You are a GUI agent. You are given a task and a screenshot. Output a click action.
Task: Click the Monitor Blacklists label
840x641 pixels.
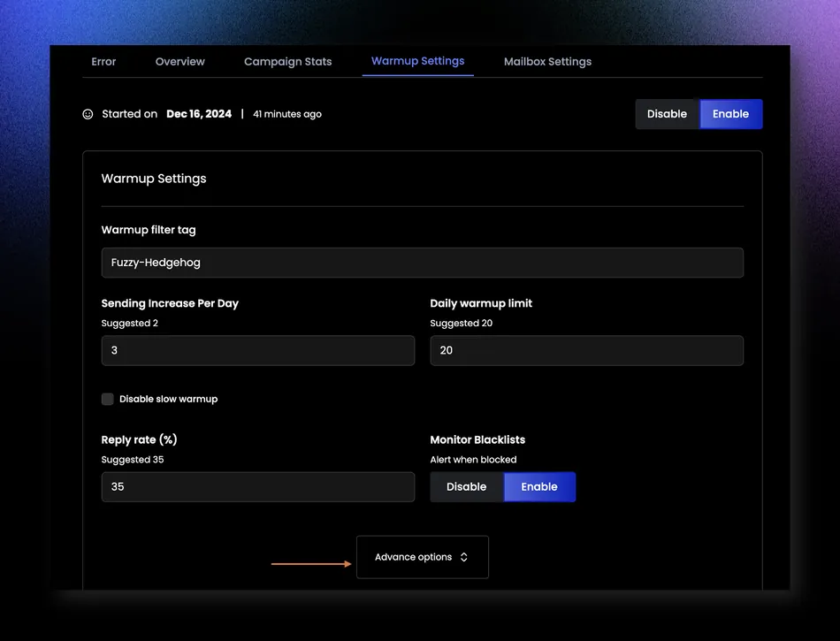click(x=477, y=439)
